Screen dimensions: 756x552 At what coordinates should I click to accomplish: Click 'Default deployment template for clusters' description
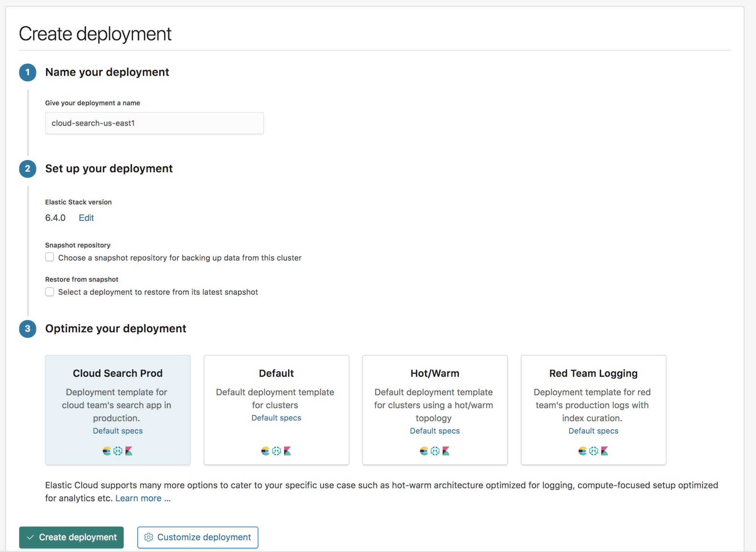(x=275, y=399)
